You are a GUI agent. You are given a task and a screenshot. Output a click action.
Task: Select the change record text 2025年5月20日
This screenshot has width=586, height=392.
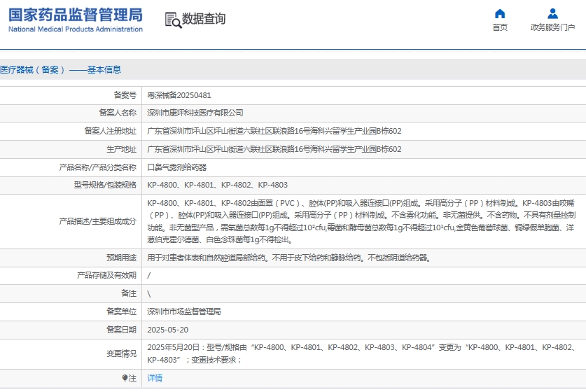click(x=361, y=353)
